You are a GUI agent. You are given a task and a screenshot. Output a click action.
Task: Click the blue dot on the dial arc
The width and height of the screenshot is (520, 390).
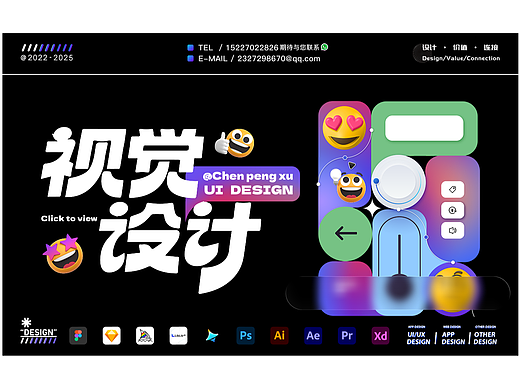[x=376, y=181]
